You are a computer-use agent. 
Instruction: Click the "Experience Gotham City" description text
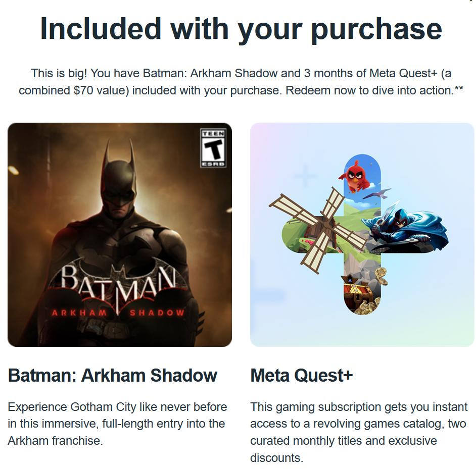click(117, 424)
